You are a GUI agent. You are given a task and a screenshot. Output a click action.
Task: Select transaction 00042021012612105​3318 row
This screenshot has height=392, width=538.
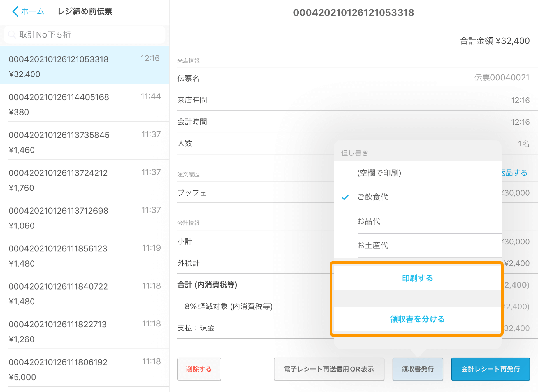pos(84,65)
